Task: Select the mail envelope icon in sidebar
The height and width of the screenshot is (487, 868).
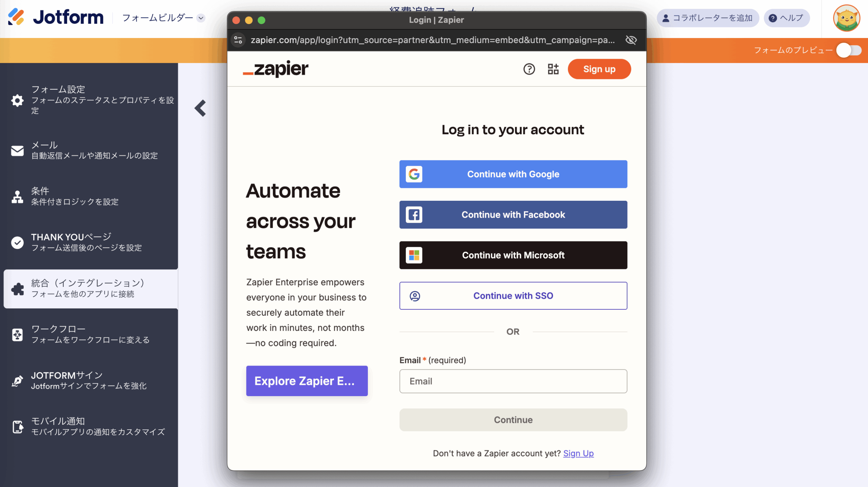Action: 17,151
